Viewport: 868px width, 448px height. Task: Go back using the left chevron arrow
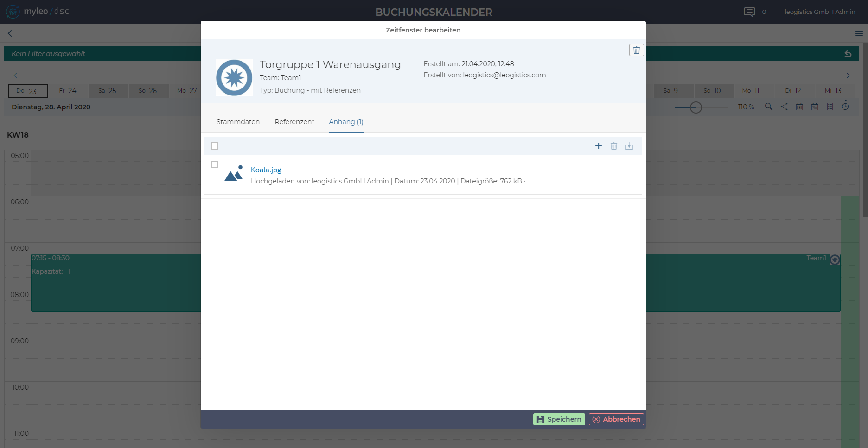pos(10,33)
